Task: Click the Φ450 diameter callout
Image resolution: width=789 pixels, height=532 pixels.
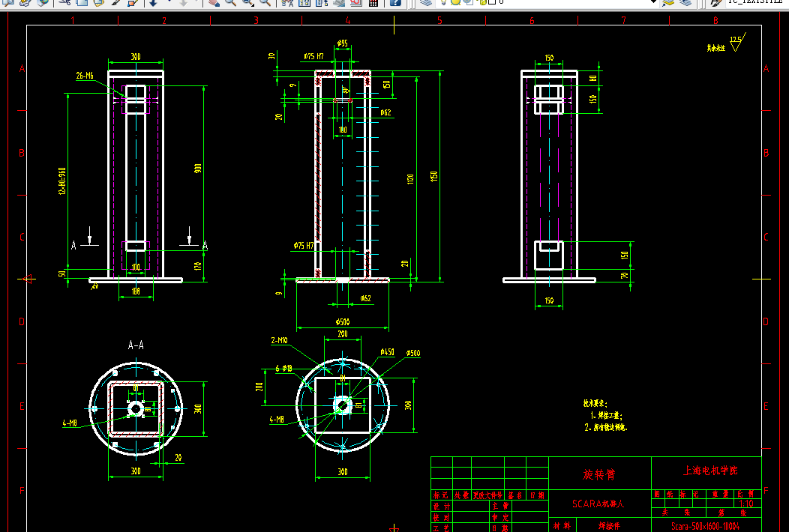Action: point(387,352)
